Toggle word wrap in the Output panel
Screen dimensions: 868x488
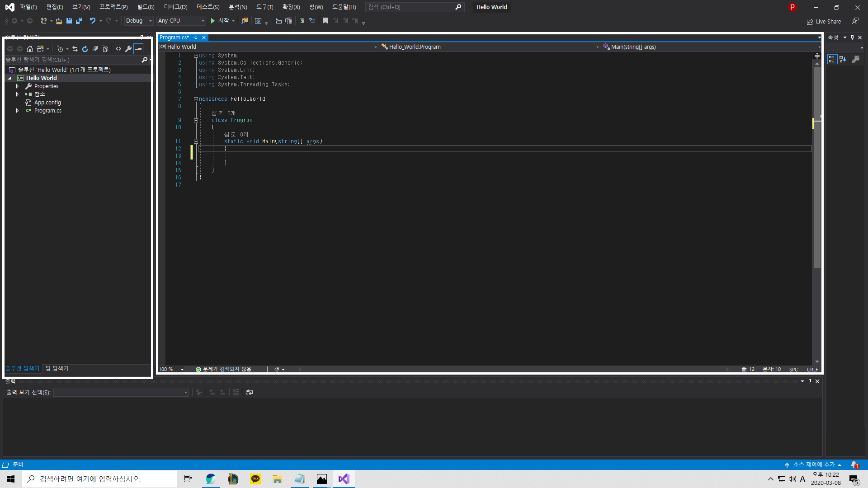[x=250, y=392]
